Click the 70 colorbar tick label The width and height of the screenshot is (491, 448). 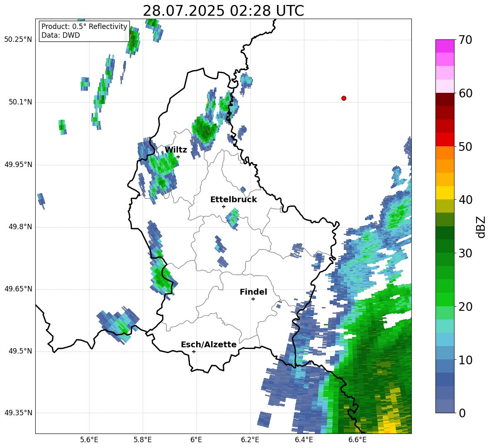point(465,40)
